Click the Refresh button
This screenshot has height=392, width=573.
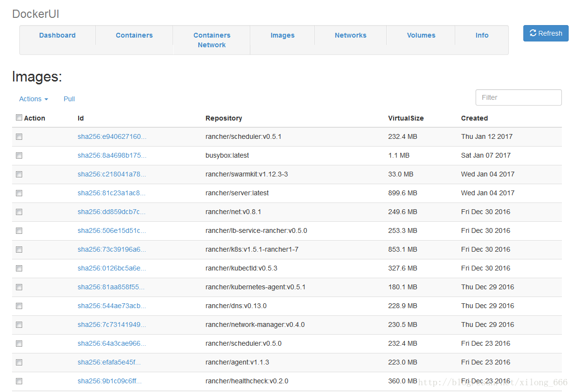point(546,33)
